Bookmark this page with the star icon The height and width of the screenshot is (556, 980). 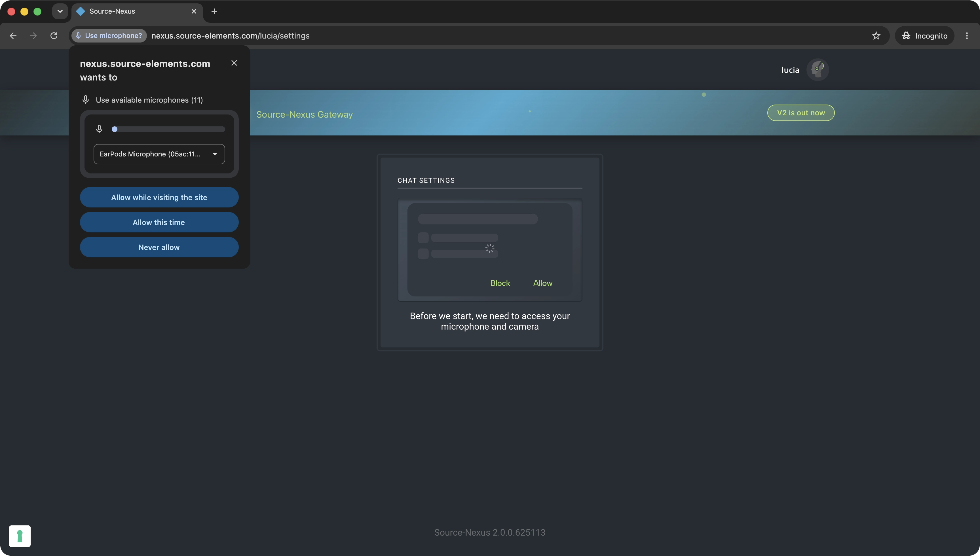876,35
